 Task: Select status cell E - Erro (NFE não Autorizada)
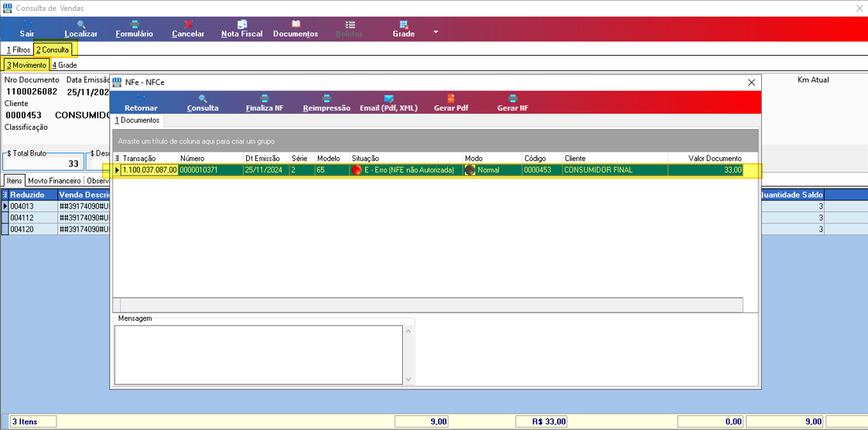[406, 170]
